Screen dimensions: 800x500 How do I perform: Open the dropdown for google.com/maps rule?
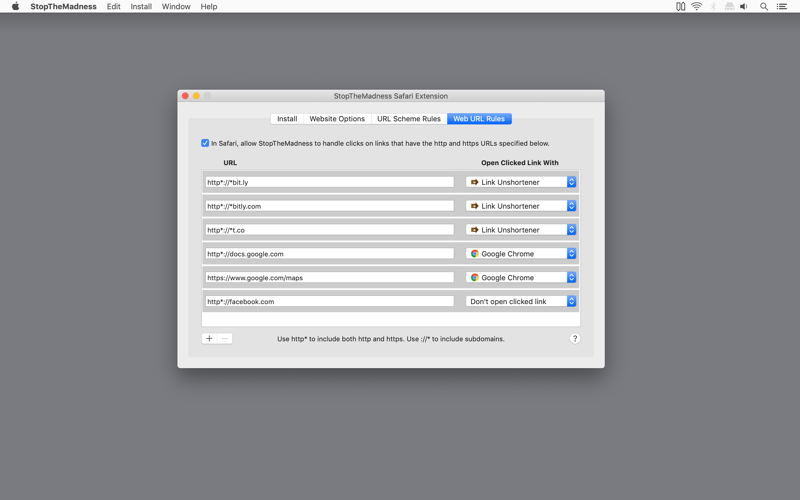[521, 278]
